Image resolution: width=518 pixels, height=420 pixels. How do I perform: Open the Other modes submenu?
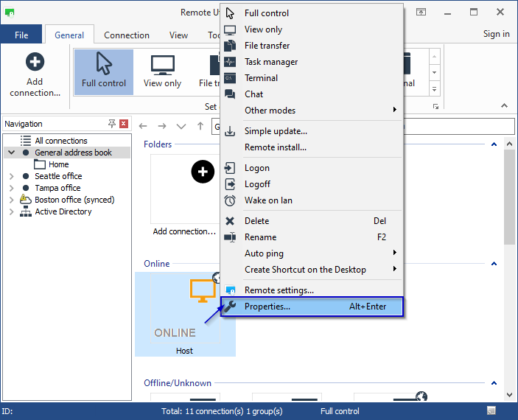pos(270,111)
